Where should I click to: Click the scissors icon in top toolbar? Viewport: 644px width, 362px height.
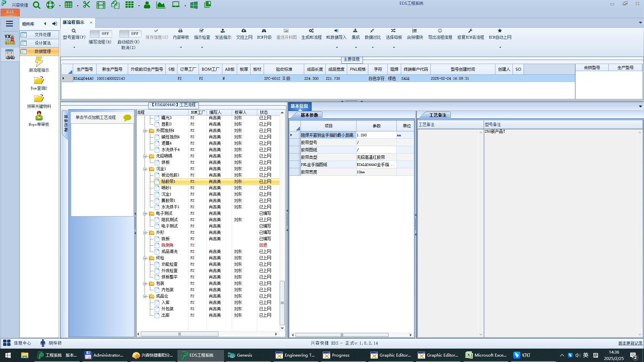(87, 5)
